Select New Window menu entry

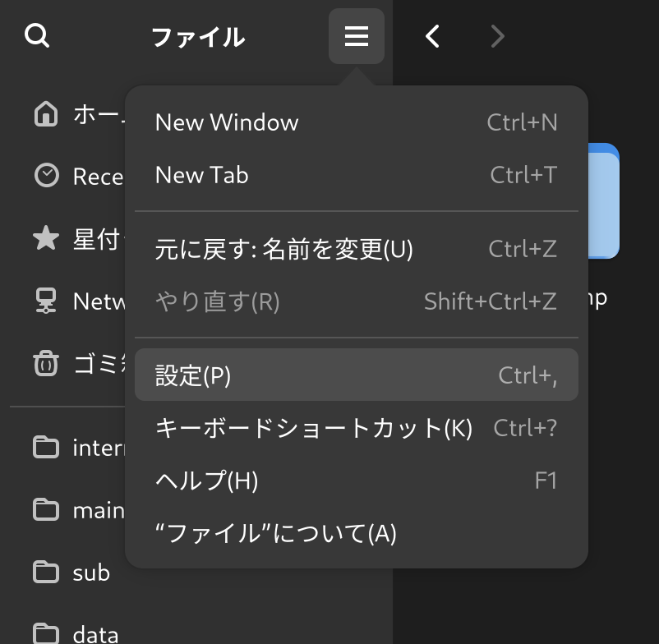357,122
